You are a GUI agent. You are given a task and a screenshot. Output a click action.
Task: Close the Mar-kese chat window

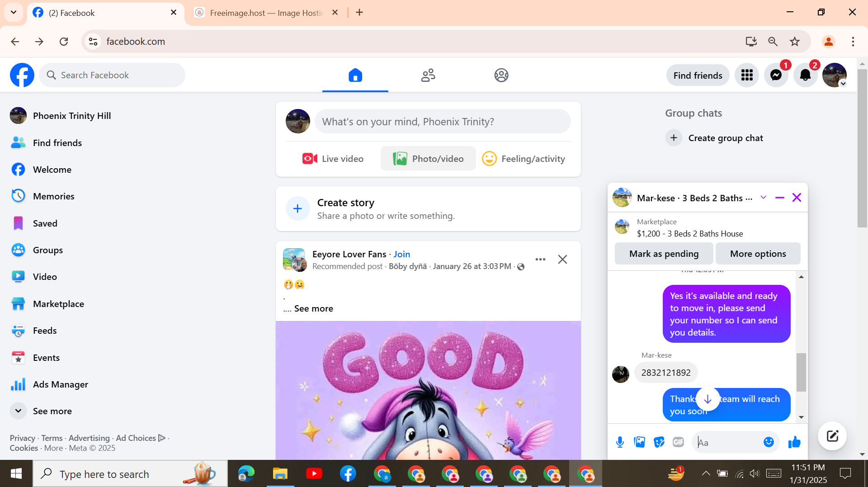pos(797,198)
